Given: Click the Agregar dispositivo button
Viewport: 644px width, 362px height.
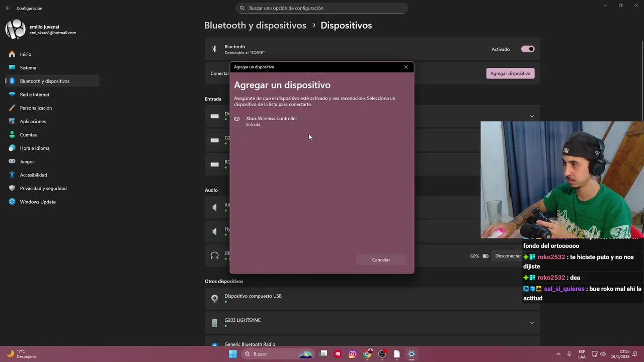Looking at the screenshot, I should click(510, 73).
